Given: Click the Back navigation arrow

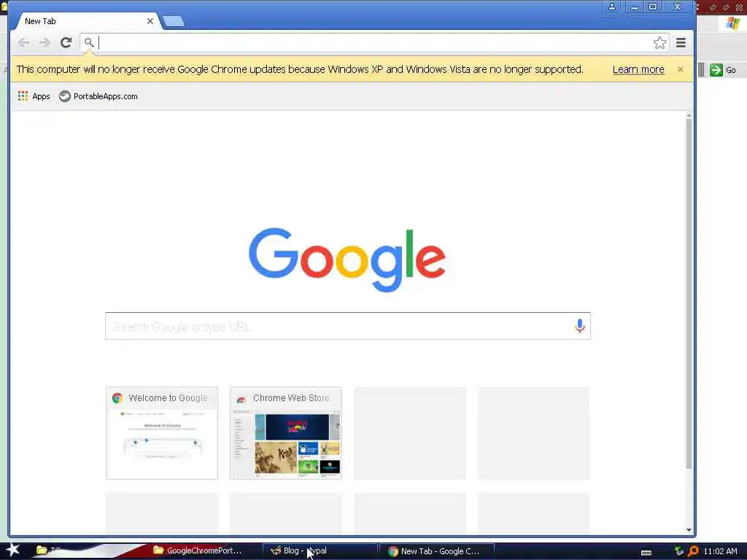Looking at the screenshot, I should [23, 43].
